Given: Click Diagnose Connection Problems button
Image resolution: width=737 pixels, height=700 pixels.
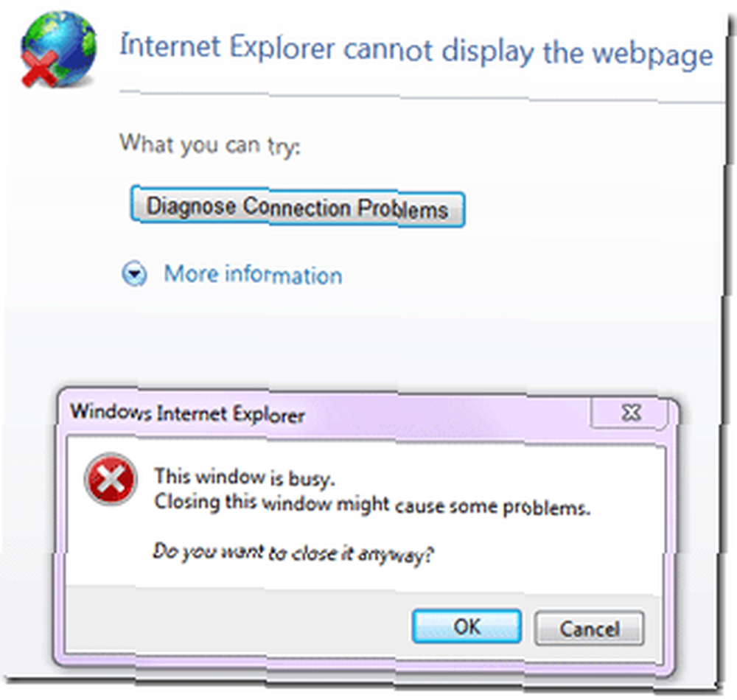Looking at the screenshot, I should 298,207.
